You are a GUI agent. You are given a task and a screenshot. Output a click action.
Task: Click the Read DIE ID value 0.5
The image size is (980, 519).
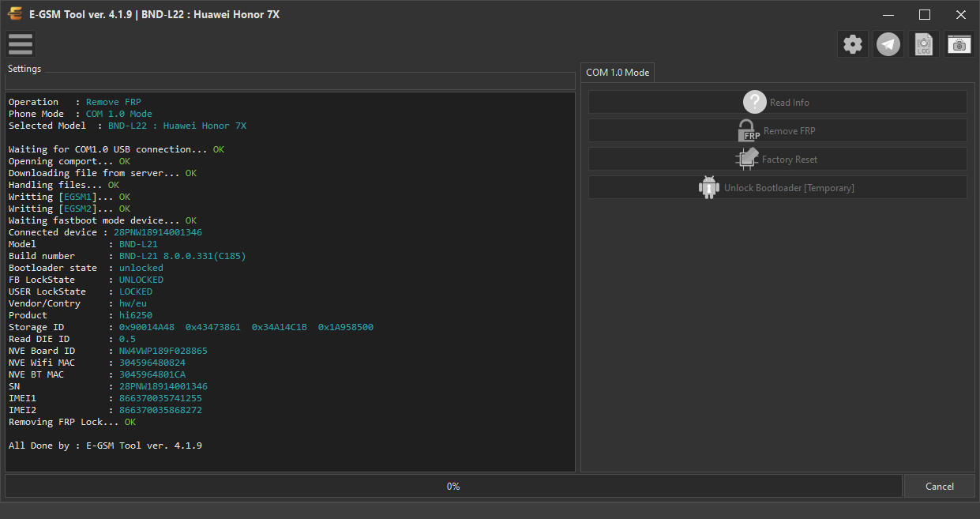coord(127,339)
